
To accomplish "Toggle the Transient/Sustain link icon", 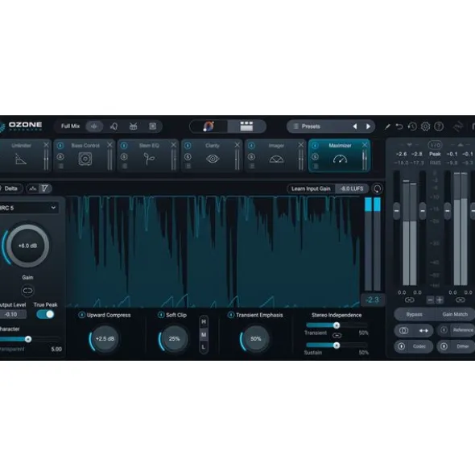I will click(x=337, y=335).
